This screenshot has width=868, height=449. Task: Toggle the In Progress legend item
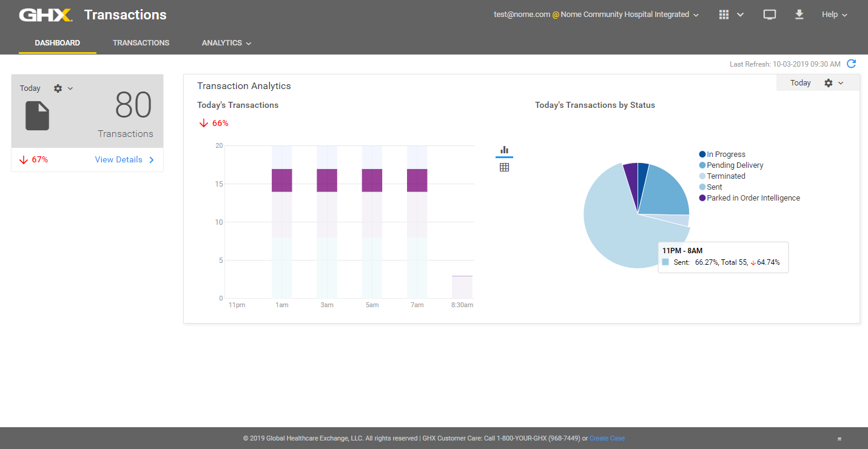point(725,155)
